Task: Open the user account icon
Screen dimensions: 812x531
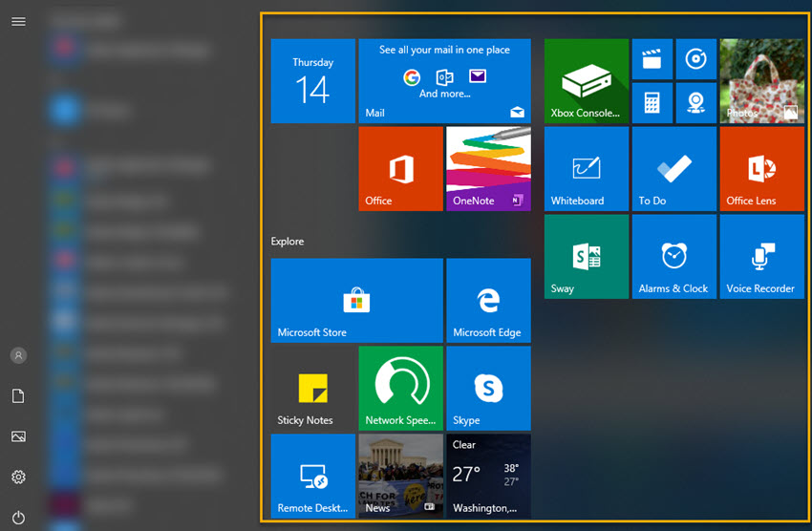Action: 19,355
